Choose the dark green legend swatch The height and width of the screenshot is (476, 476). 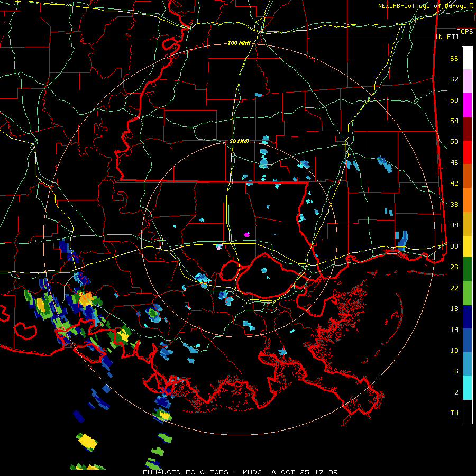(467, 269)
